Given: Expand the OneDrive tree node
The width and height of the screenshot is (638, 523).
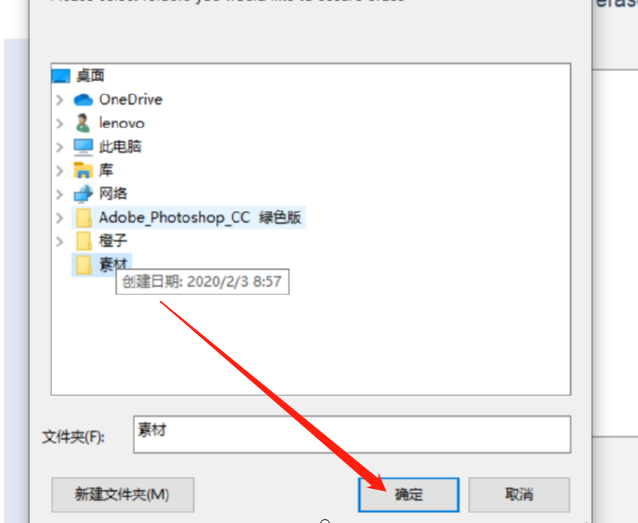Looking at the screenshot, I should [60, 100].
